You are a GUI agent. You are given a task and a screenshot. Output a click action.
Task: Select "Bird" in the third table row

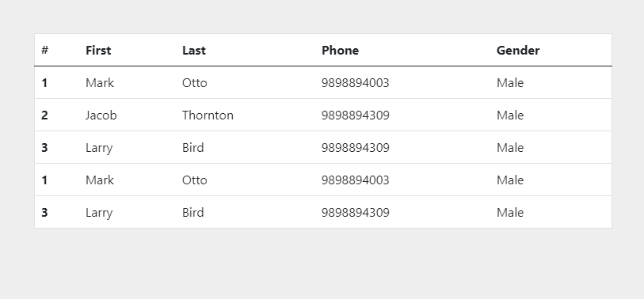[x=193, y=148]
